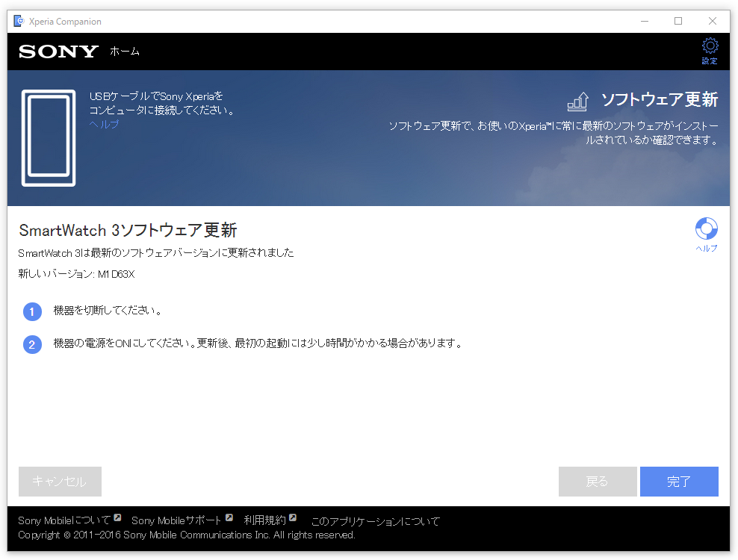Select the ソフトウェア更新 banner heading

[660, 100]
